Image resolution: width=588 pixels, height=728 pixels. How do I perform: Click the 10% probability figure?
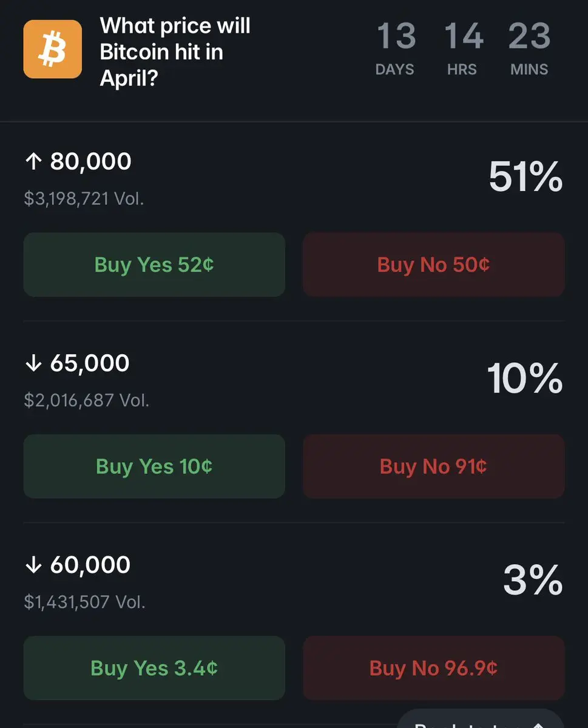tap(525, 379)
